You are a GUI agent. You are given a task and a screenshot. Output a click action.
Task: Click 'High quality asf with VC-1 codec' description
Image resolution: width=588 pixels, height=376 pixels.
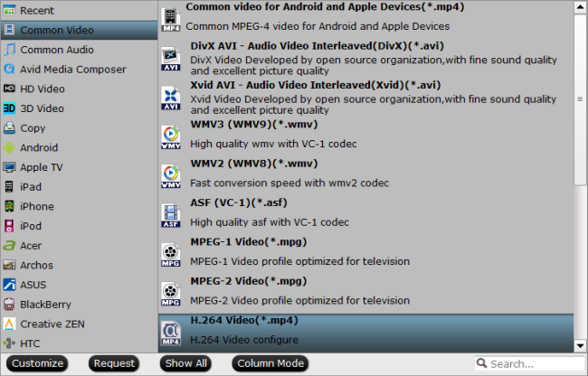coord(270,222)
